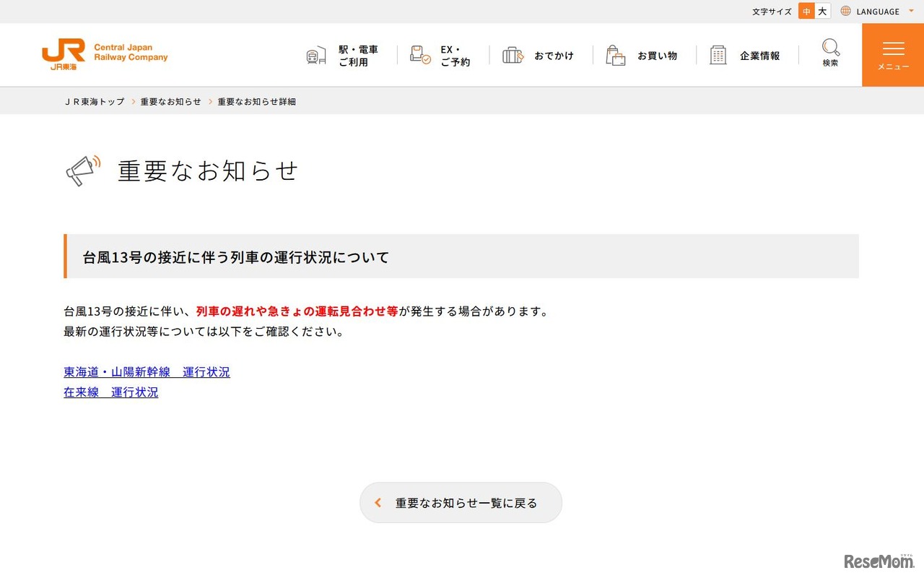Open the 駅・電車ご利用 menu
This screenshot has width=924, height=578.
tap(358, 56)
